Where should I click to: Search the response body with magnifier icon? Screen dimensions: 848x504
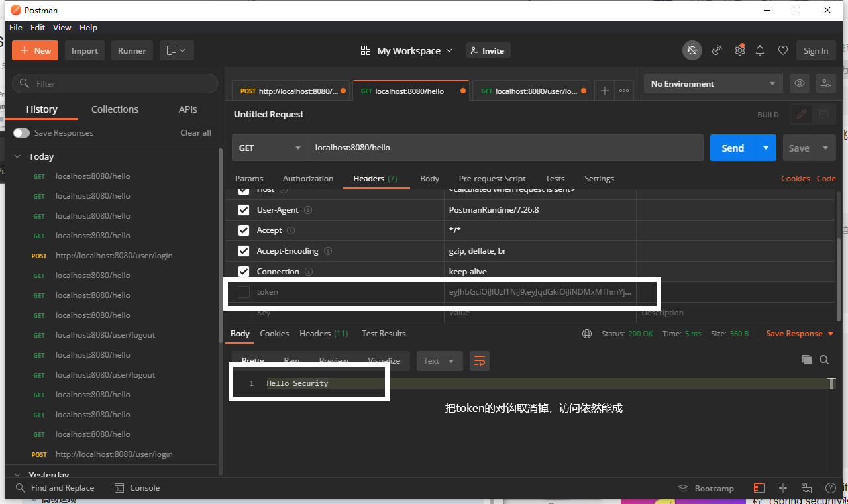[x=824, y=360]
